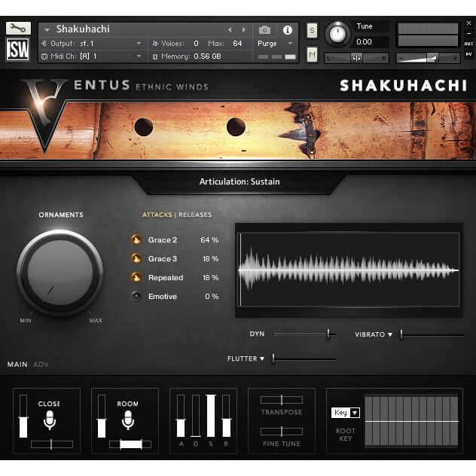The height and width of the screenshot is (476, 476).
Task: Click the Grace 2 value 64 %
Action: [x=209, y=240]
